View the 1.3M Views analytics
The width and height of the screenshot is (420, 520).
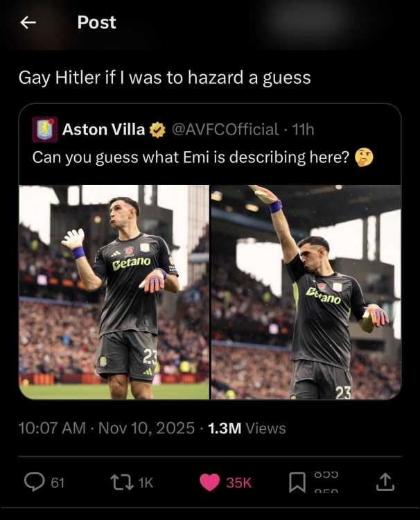click(246, 428)
